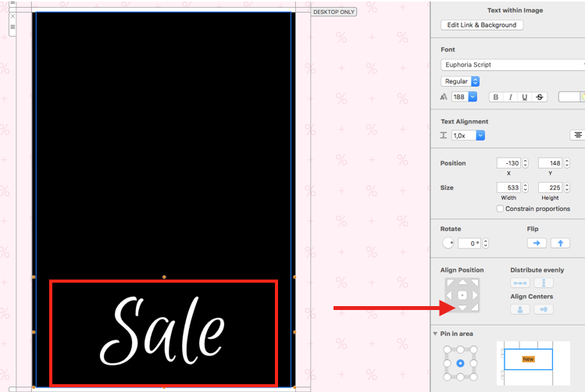Click the Height stepper arrows
This screenshot has width=585, height=392.
[567, 187]
